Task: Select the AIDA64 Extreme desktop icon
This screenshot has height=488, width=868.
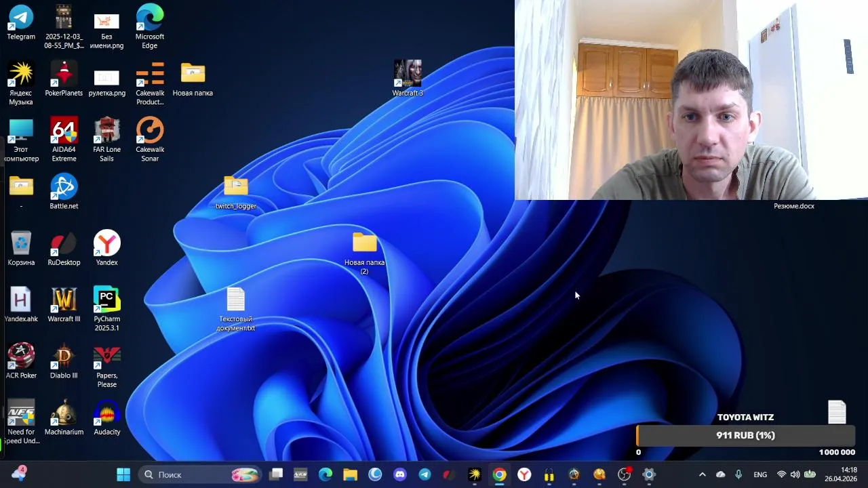Action: point(64,140)
